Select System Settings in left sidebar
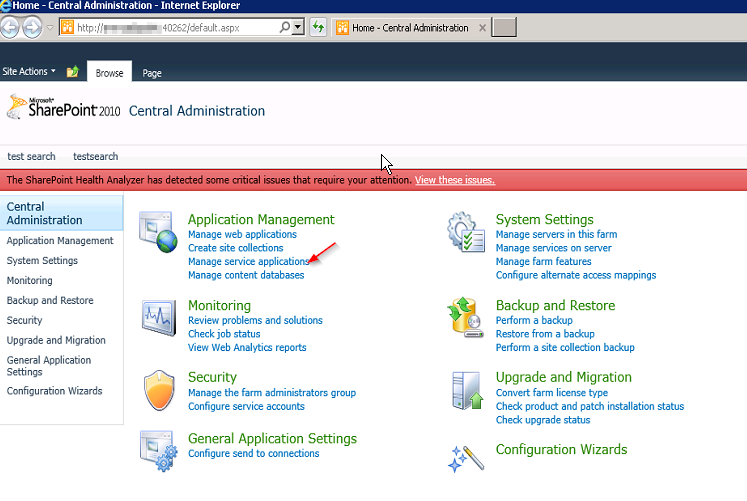This screenshot has width=747, height=501. (x=42, y=261)
